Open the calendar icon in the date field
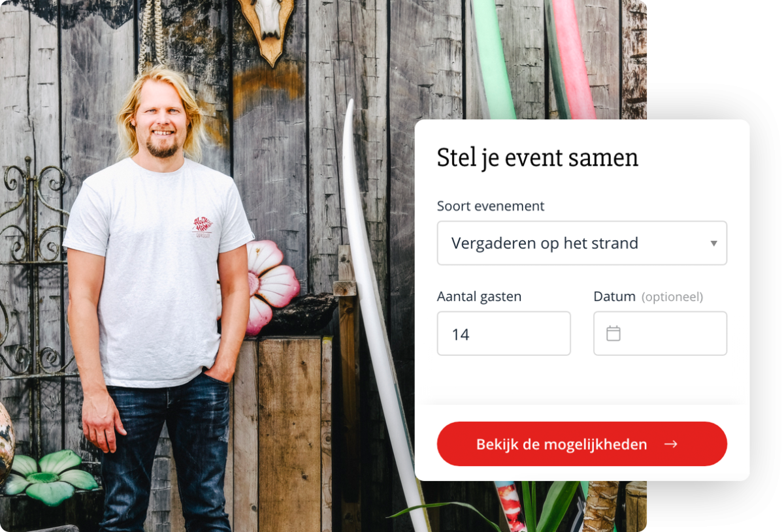Screen dimensions: 784x532 click(x=613, y=334)
